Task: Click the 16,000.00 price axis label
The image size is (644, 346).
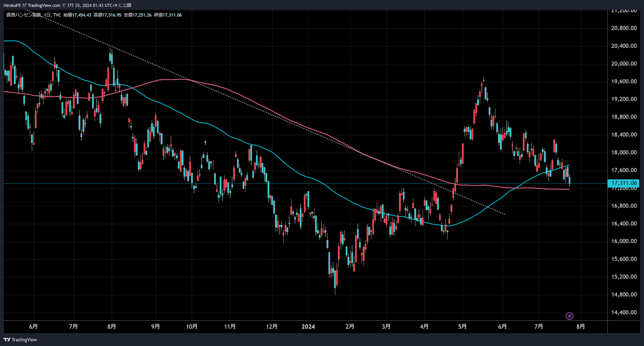Action: (x=624, y=241)
